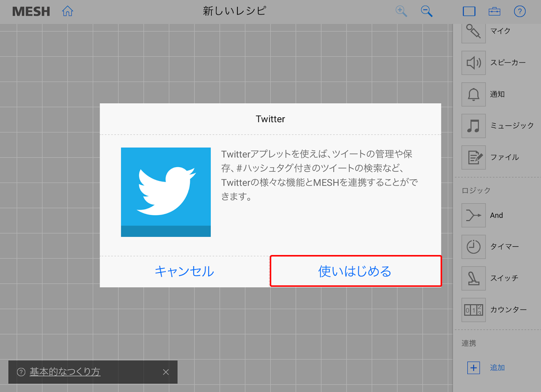Click the マイク label

click(x=500, y=31)
